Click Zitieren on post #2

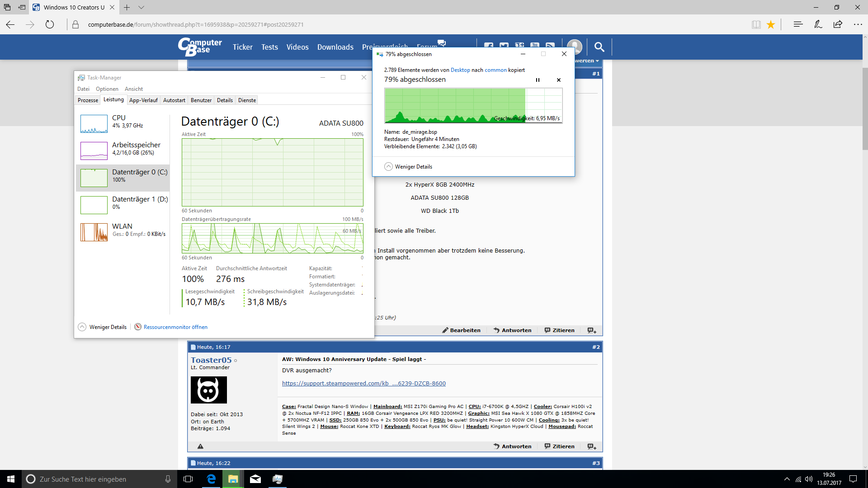(x=559, y=446)
